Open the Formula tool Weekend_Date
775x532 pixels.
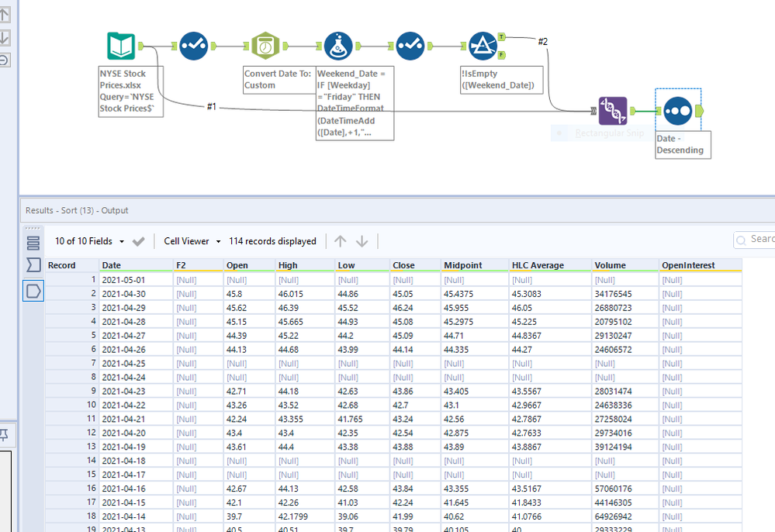click(x=338, y=46)
